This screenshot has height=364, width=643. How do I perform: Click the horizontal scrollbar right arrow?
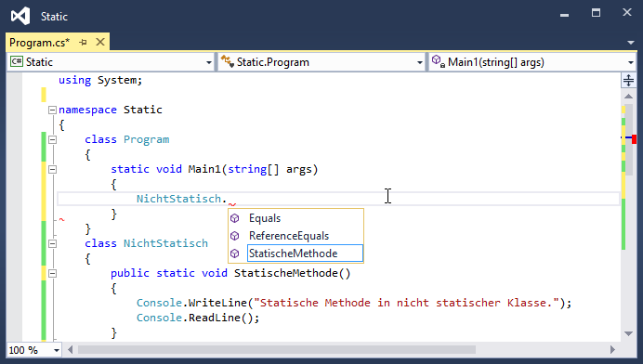tap(612, 350)
